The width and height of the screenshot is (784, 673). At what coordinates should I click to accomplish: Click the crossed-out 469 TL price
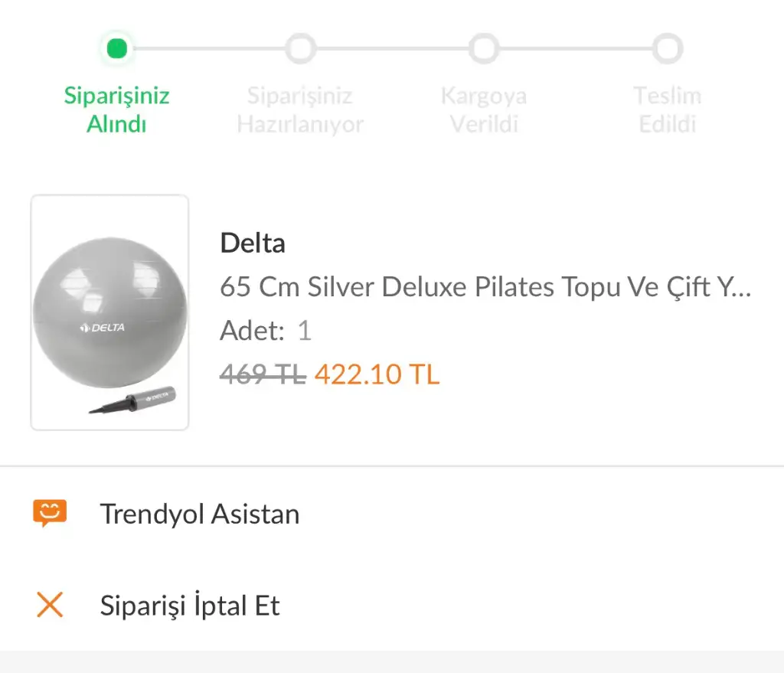click(x=263, y=374)
